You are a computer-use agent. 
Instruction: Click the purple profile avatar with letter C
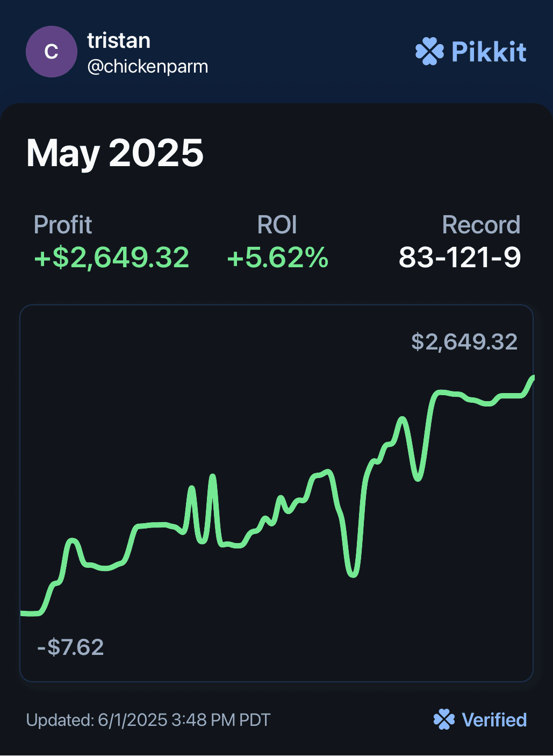coord(52,52)
